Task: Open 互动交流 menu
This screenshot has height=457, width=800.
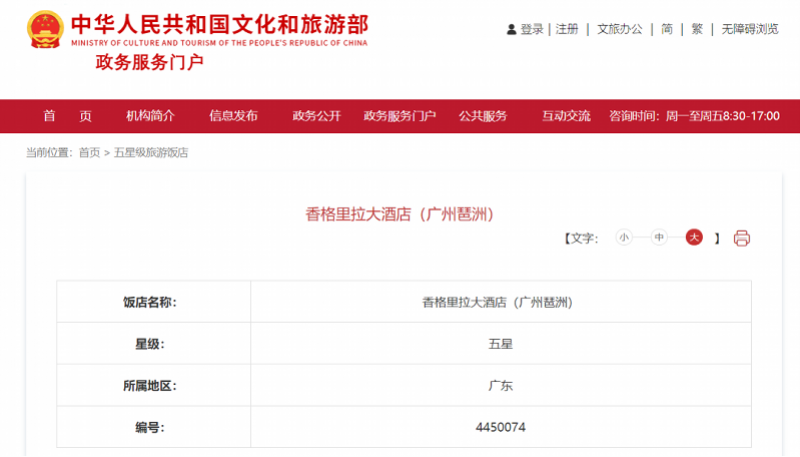Action: (x=566, y=116)
